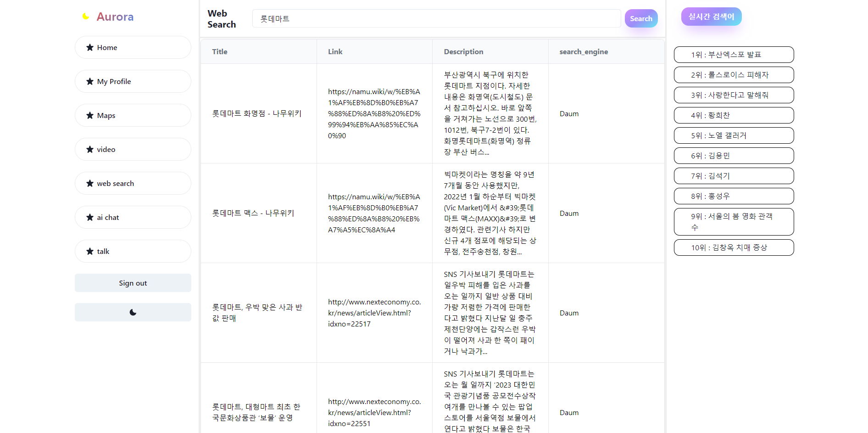Image resolution: width=868 pixels, height=433 pixels.
Task: Click description starting 부산광역시 북구에 위치한
Action: (490, 113)
